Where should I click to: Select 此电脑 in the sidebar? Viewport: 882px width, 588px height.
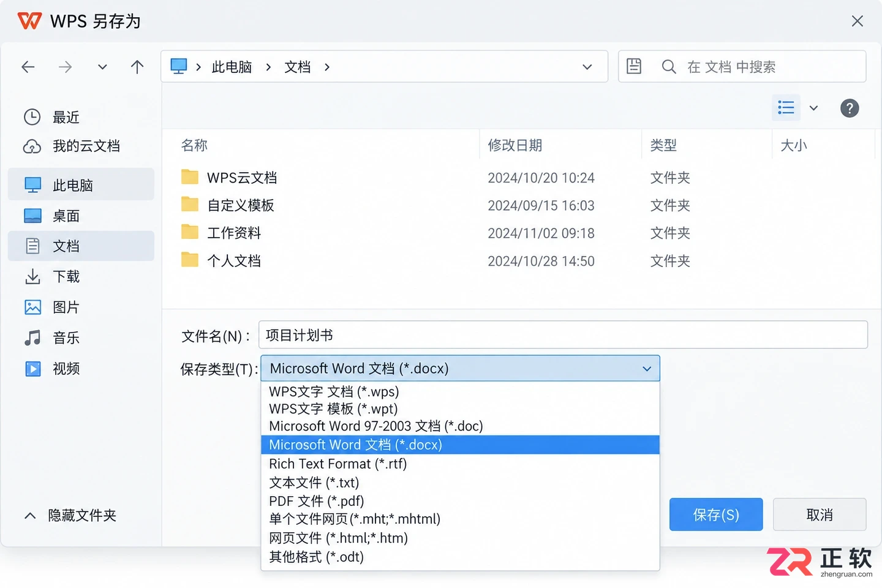(x=81, y=184)
